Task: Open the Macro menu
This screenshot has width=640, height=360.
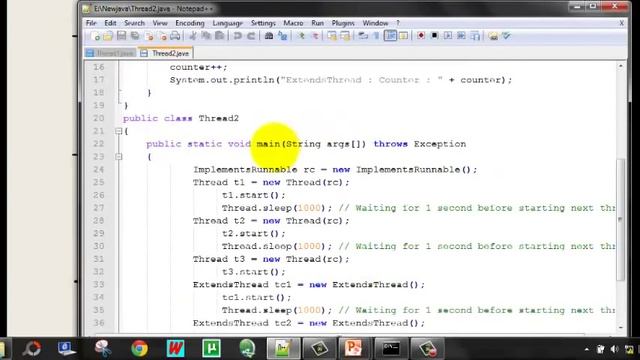Action: 293,23
